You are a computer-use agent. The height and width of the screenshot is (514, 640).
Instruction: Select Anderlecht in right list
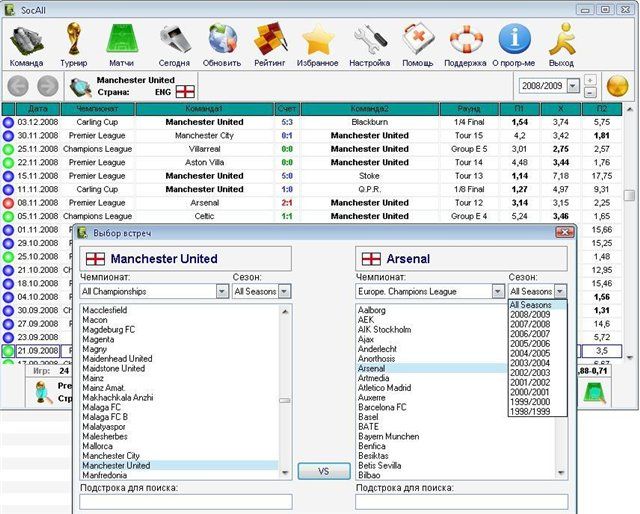coord(377,349)
